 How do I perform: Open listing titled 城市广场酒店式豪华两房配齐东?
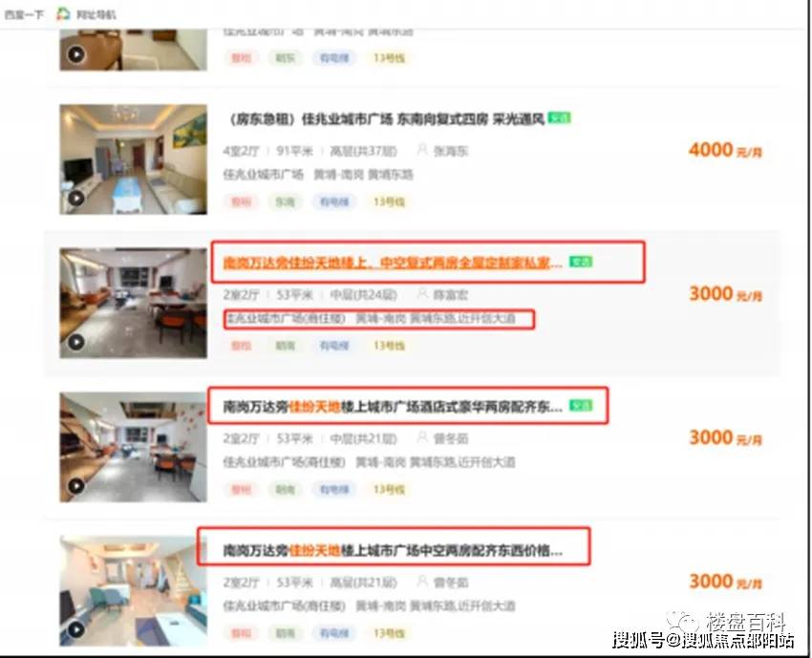point(393,407)
